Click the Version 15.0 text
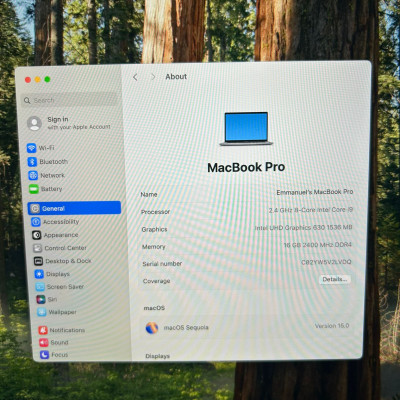 coord(332,326)
